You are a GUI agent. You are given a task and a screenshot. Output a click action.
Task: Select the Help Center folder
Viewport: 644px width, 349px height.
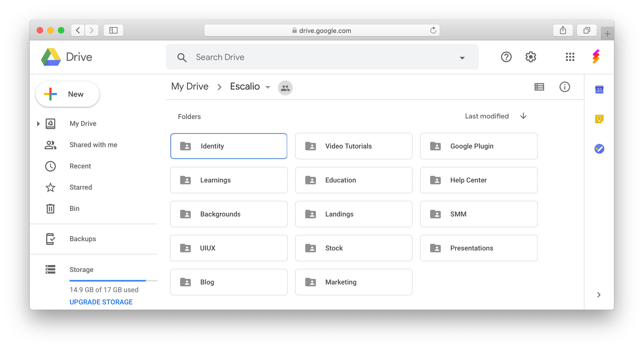click(x=479, y=180)
